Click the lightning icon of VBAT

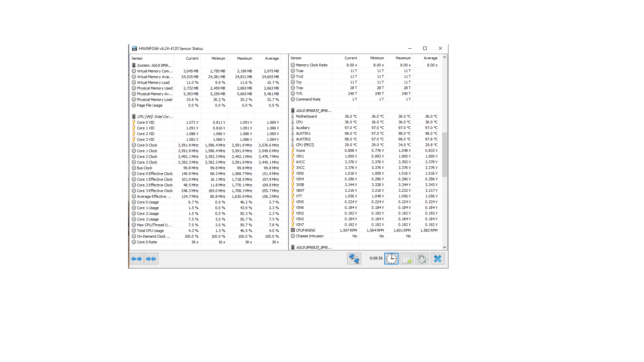point(293,190)
